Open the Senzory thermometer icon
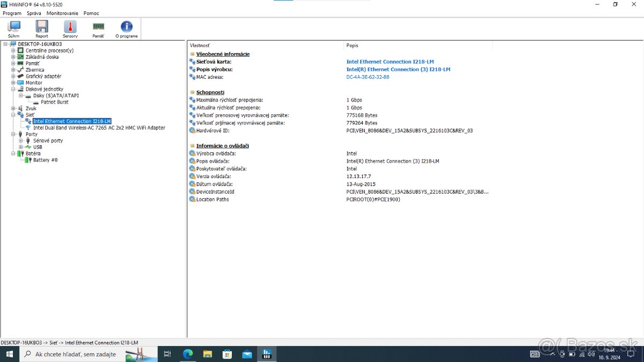 pos(70,28)
